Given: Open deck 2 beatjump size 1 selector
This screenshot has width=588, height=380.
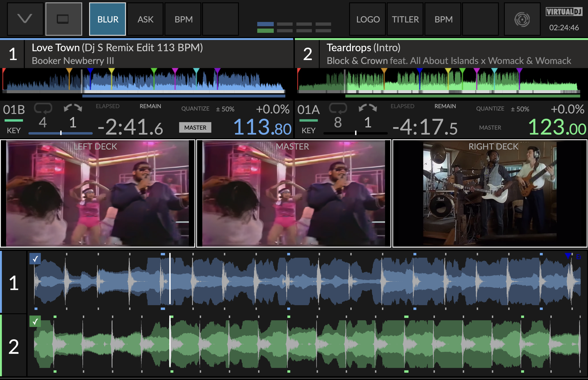Looking at the screenshot, I should [368, 122].
